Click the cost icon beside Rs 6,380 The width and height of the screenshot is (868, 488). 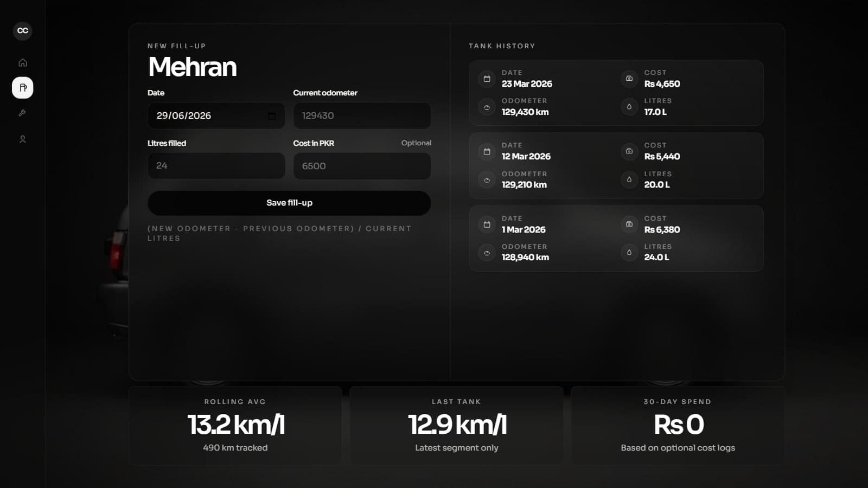tap(629, 224)
